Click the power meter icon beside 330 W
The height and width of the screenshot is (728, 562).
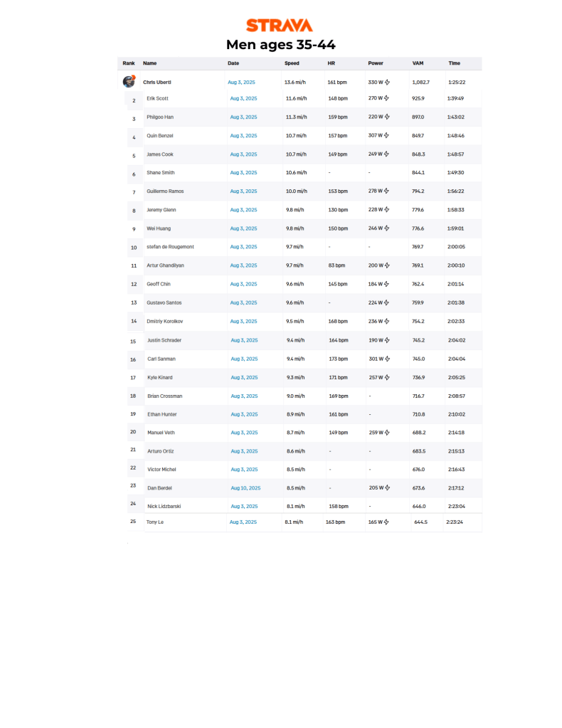pyautogui.click(x=387, y=83)
